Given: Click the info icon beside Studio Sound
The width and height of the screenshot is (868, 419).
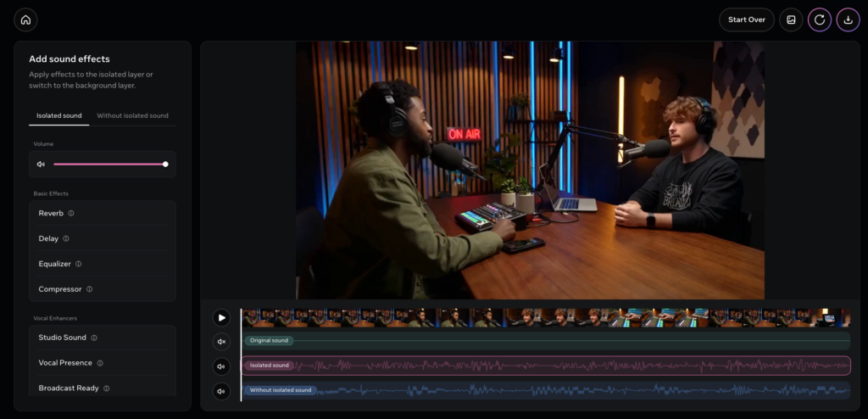Looking at the screenshot, I should 94,338.
